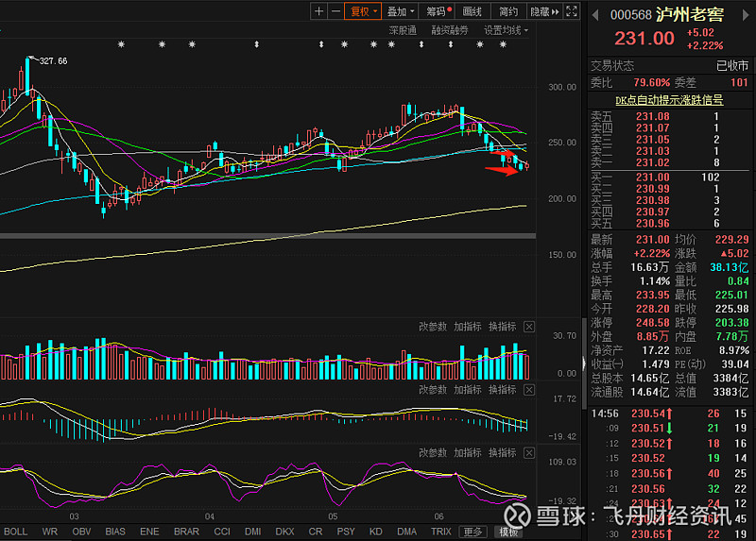The width and height of the screenshot is (756, 541).
Task: Click the 融资融券 tag
Action: [450, 30]
